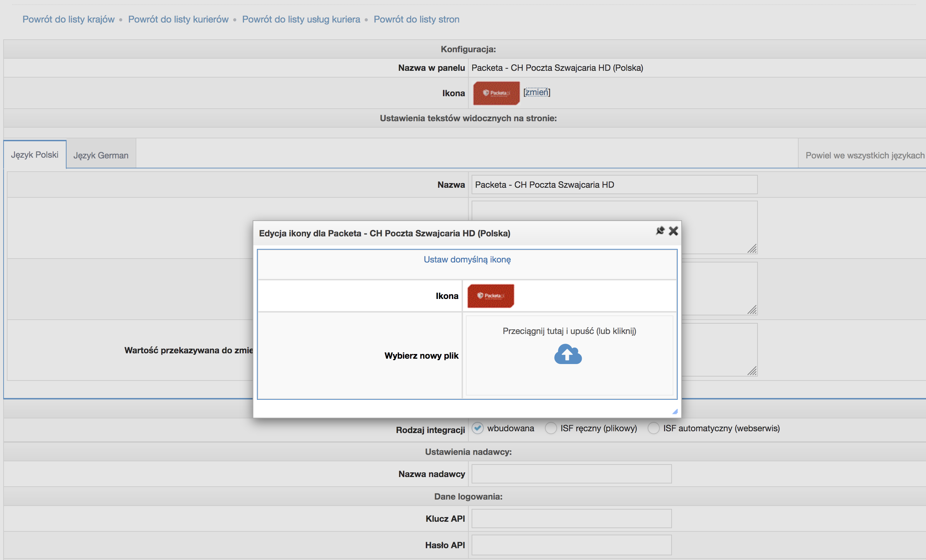Open the Powrót do listy kurierów link
This screenshot has height=560, width=926.
click(x=178, y=19)
